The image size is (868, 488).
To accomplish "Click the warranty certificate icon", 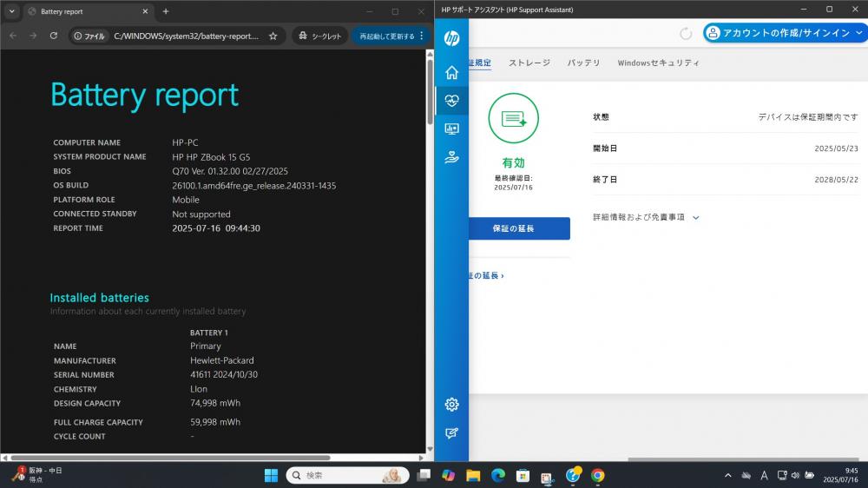I will [514, 119].
